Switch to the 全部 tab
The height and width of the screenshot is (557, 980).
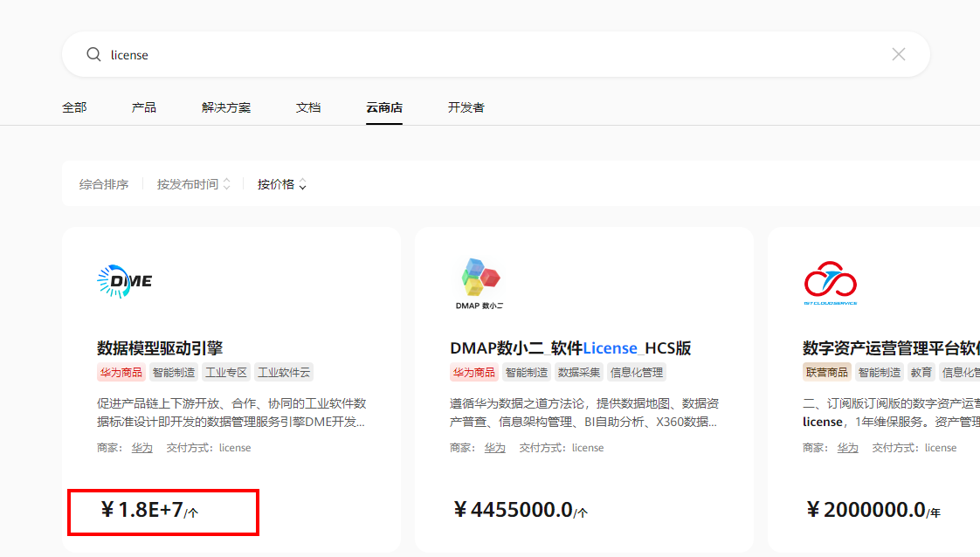(74, 107)
